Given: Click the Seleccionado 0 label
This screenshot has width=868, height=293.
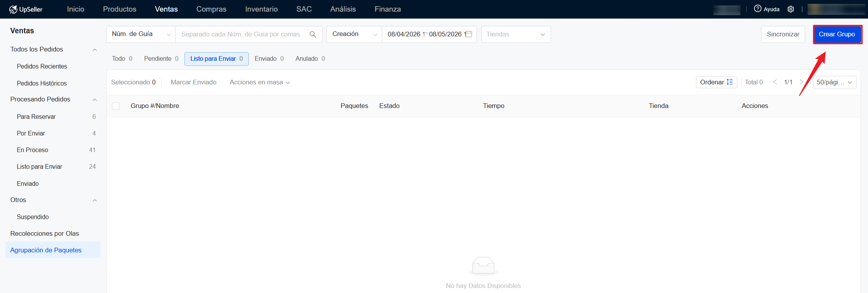Looking at the screenshot, I should pos(133,82).
